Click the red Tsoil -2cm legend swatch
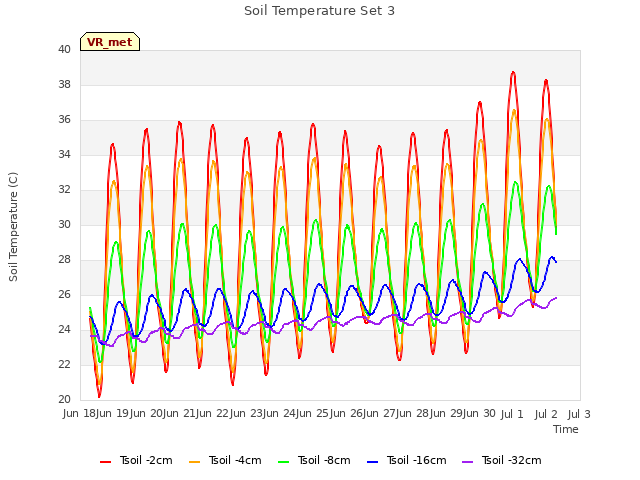640x480 pixels. point(105,462)
